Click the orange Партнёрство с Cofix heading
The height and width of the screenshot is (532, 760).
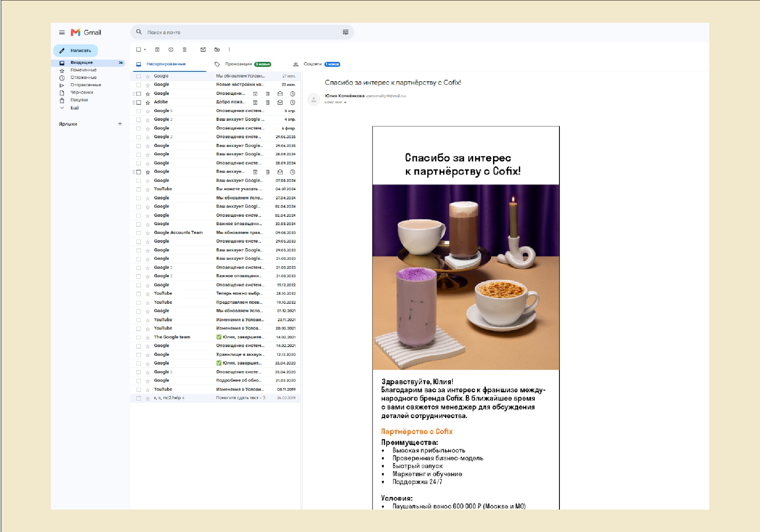(x=417, y=431)
